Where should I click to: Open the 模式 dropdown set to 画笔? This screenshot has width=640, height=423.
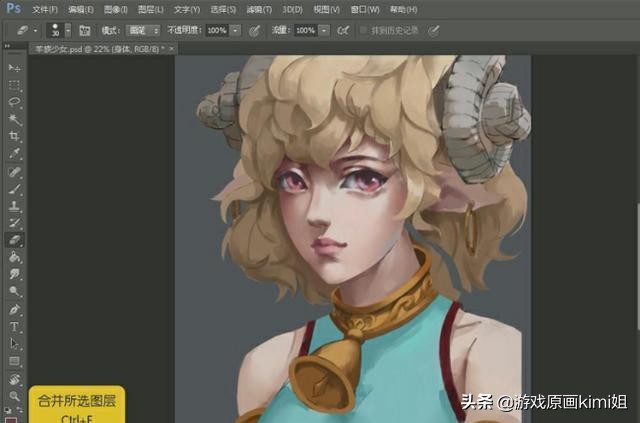pos(143,30)
